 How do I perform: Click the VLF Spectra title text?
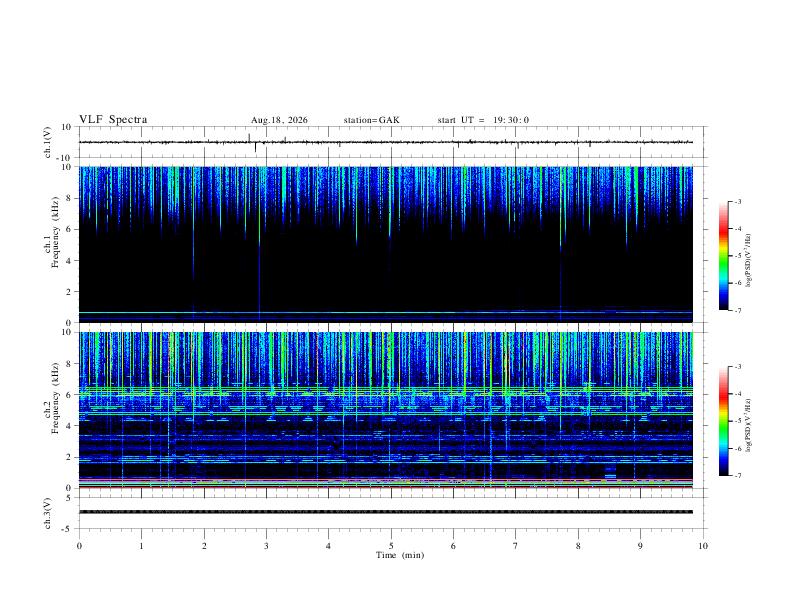tap(113, 120)
